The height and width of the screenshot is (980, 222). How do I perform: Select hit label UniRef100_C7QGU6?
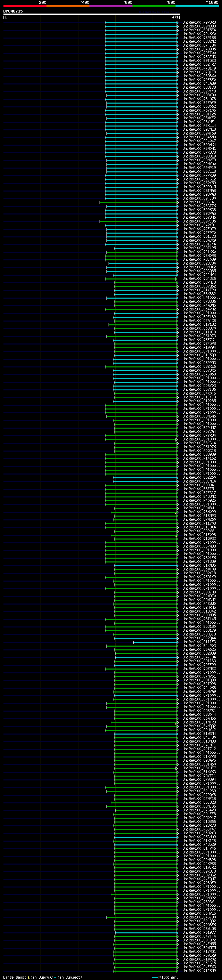tap(199, 302)
